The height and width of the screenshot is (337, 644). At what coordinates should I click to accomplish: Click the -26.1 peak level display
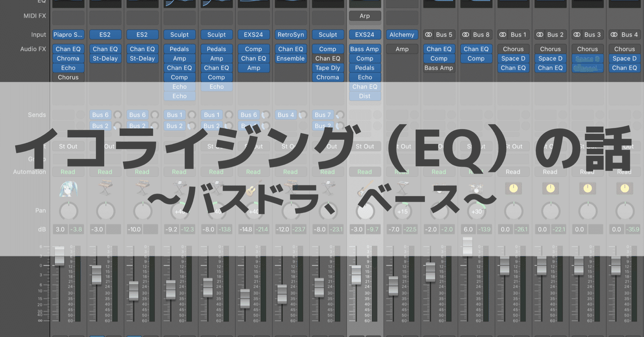(x=521, y=229)
